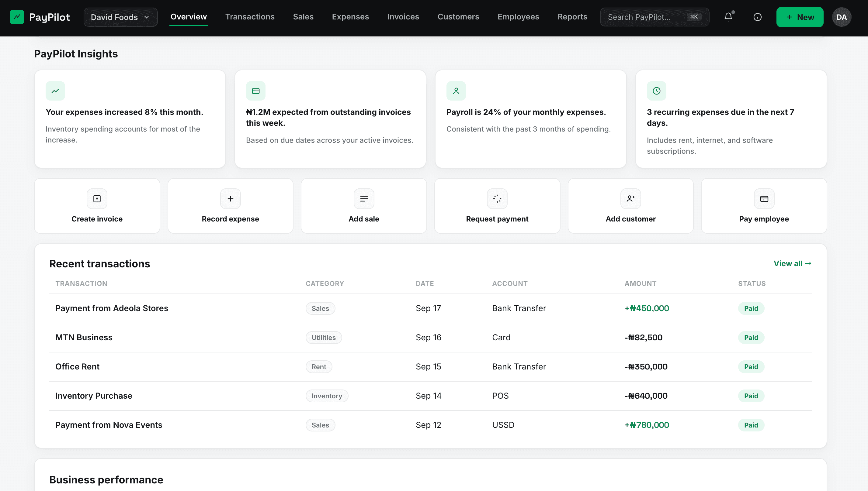The width and height of the screenshot is (868, 491).
Task: Click the recurring expenses clock icon
Action: 656,91
